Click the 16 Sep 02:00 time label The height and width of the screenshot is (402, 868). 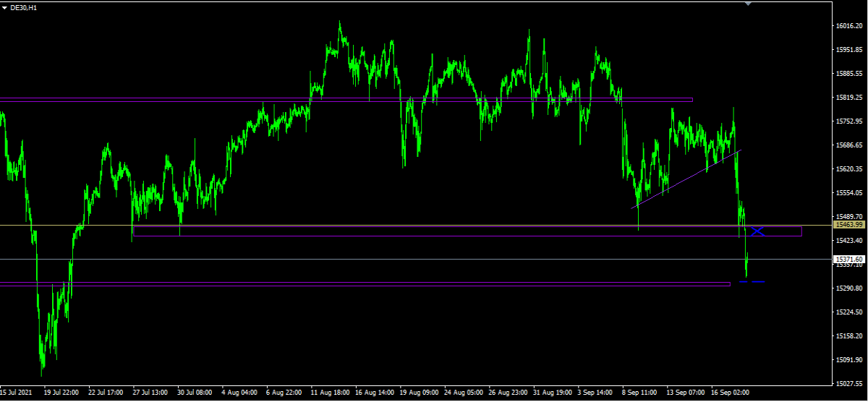coord(731,393)
